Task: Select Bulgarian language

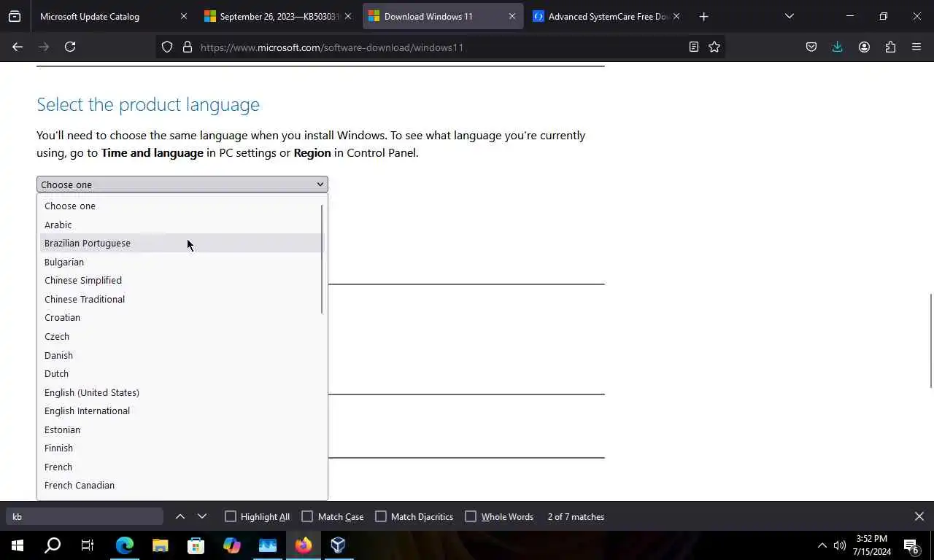Action: coord(180,262)
